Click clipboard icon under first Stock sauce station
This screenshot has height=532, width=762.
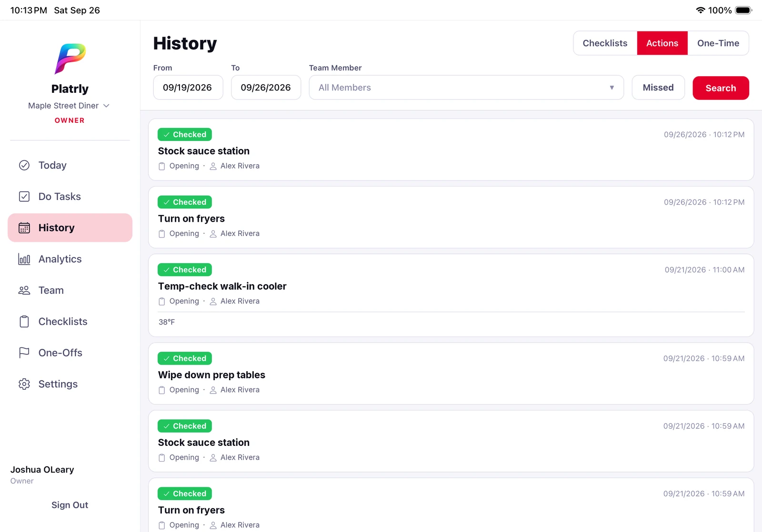[x=162, y=166]
